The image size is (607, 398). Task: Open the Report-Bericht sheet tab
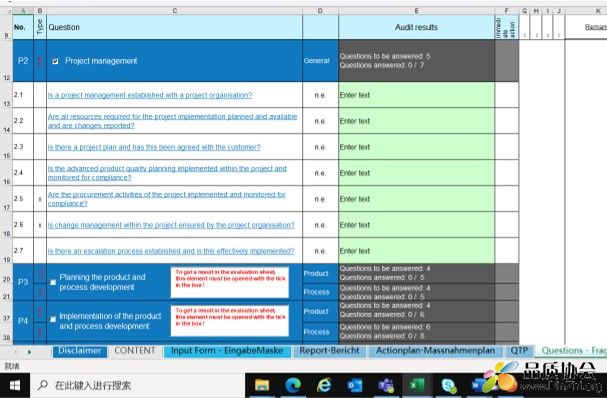click(329, 351)
